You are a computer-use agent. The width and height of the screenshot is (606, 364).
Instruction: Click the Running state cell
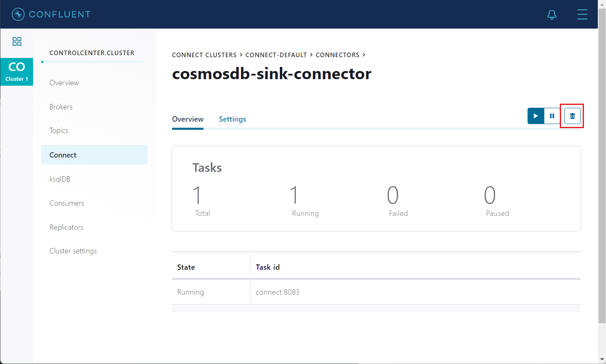(x=190, y=292)
